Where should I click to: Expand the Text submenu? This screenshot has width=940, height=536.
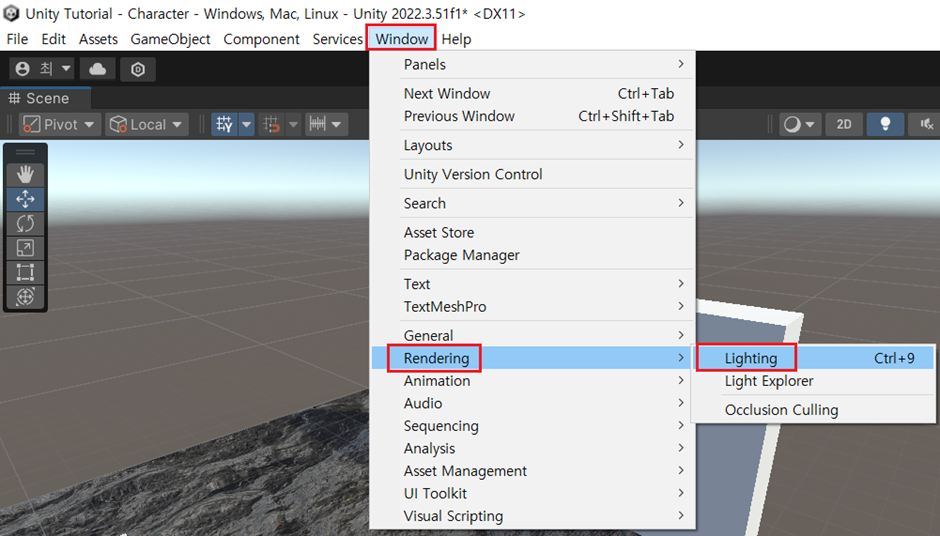[532, 284]
